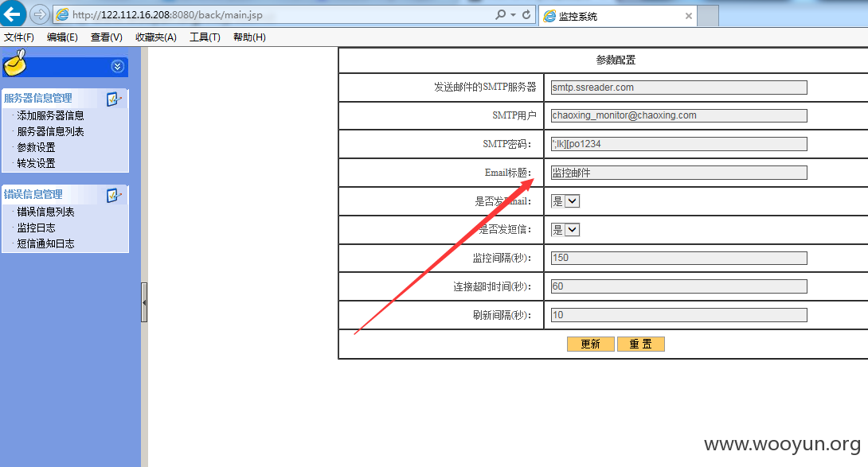Click the 刷新间隔(秒) input field
868x467 pixels.
(x=678, y=315)
